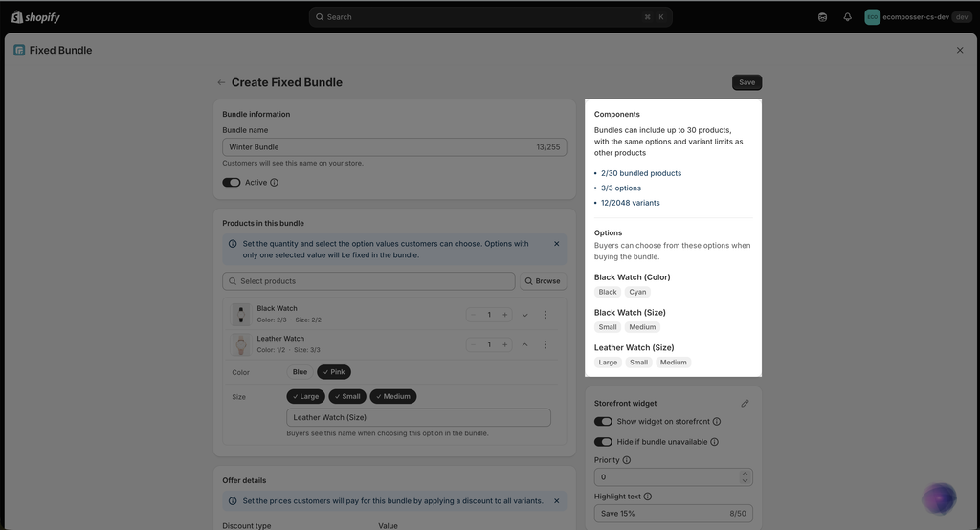Screen dimensions: 980x530
Task: Expand Black Watch options
Action: coord(525,315)
